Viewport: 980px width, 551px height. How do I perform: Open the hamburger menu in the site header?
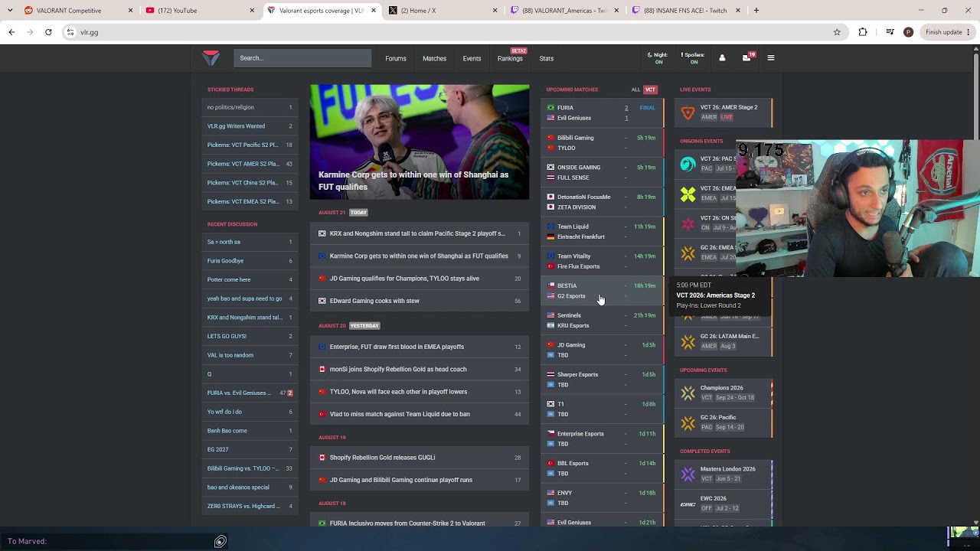[770, 58]
